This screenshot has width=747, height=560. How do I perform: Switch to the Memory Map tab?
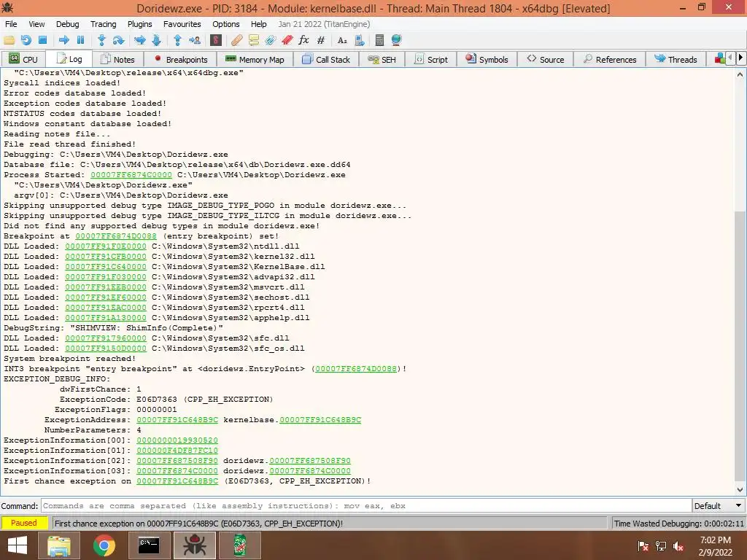(x=255, y=60)
